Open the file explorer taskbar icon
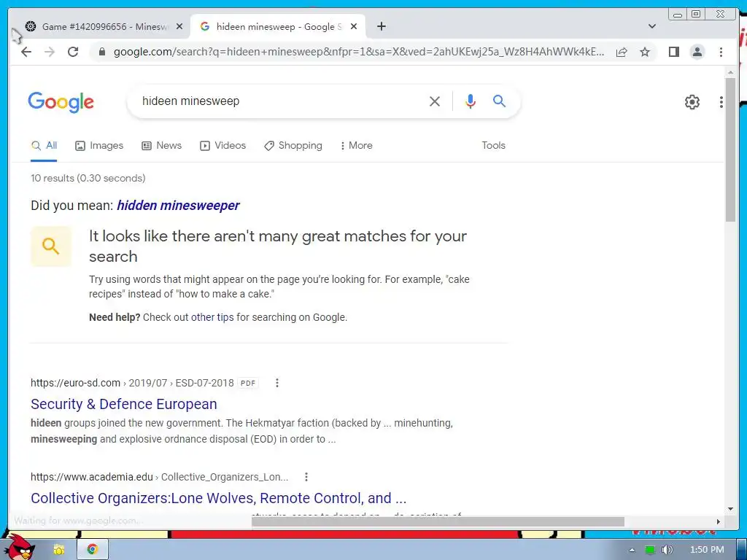 point(59,550)
